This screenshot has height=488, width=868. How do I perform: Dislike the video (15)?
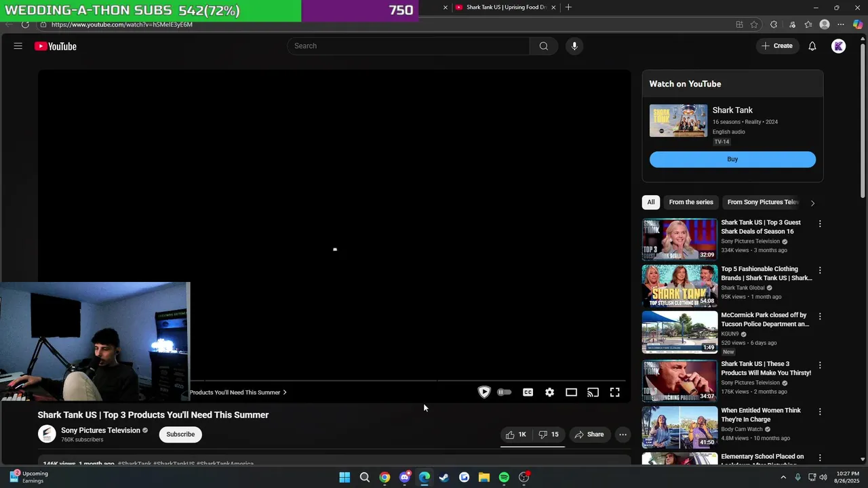[549, 434]
